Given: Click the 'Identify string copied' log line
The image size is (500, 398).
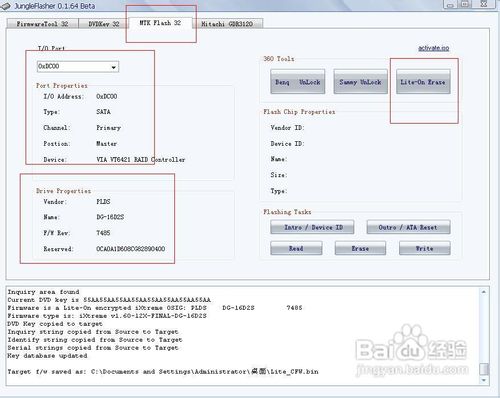Looking at the screenshot, I should (95, 340).
